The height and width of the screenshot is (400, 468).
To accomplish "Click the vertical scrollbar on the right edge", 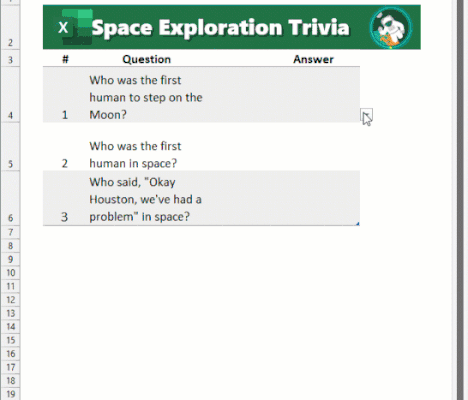I will point(460,200).
